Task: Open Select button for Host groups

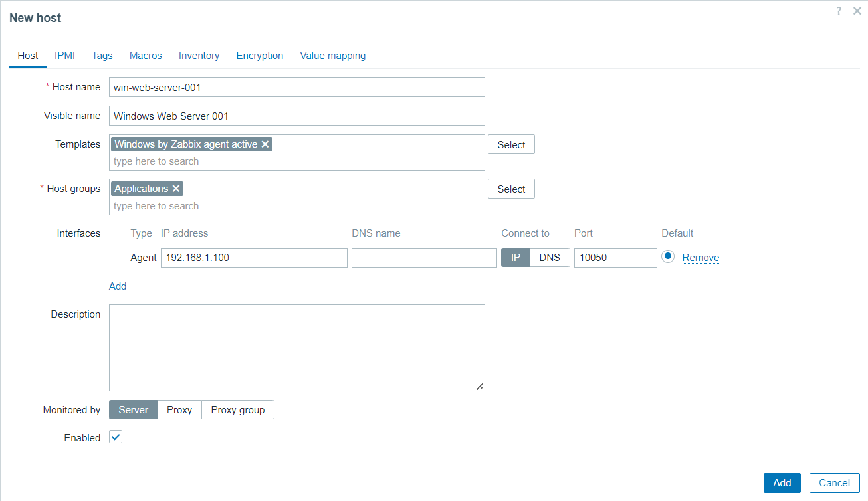Action: (x=511, y=189)
